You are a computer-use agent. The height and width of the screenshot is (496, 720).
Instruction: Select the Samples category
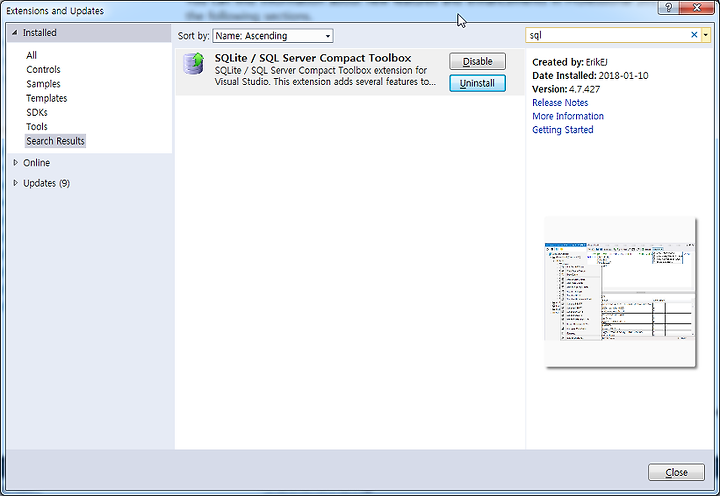tap(43, 84)
